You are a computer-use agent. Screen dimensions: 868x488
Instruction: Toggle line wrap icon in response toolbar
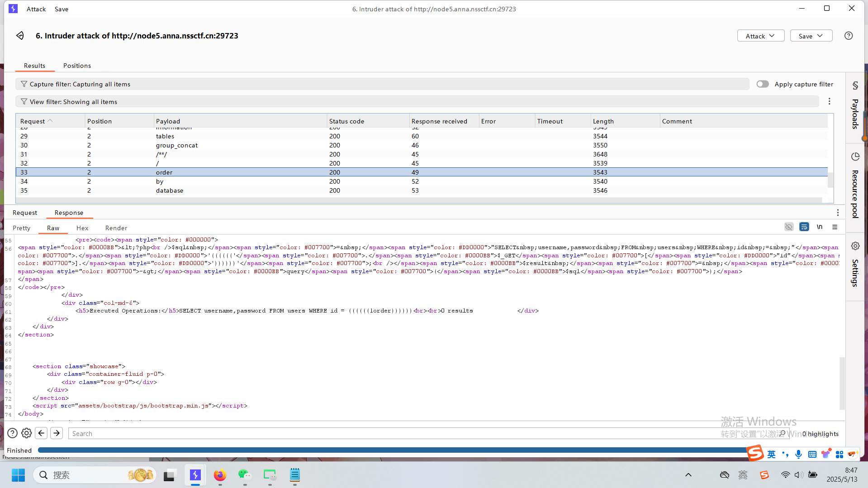804,227
